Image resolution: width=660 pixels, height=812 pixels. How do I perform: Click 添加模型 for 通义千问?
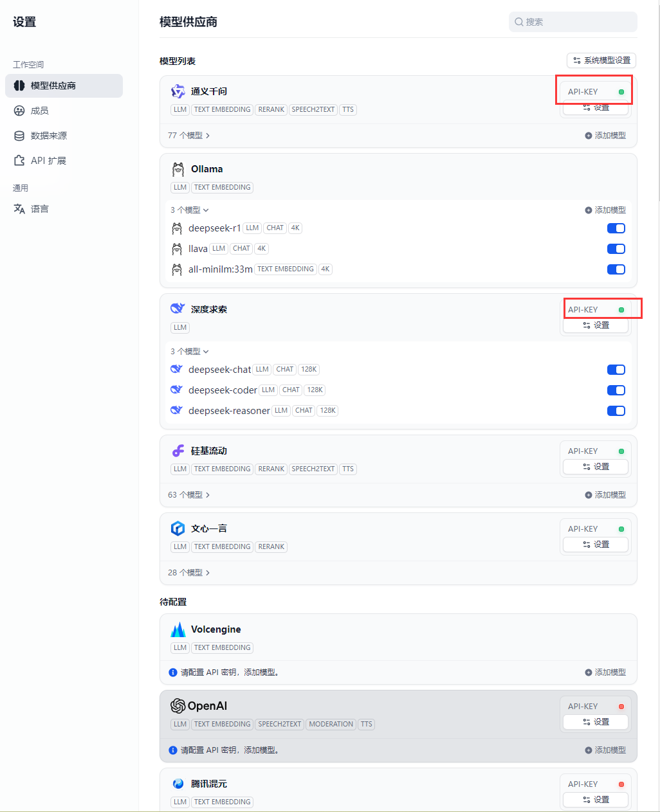pos(605,136)
